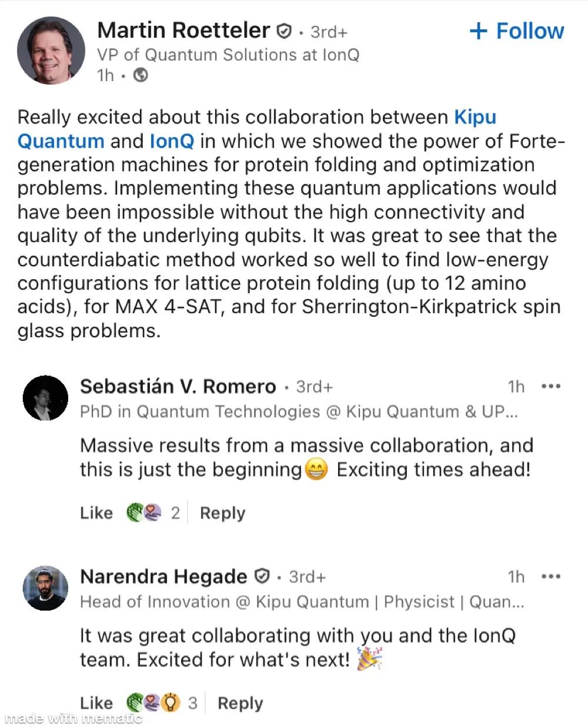Open Narendra Hegade's name link

click(x=163, y=576)
